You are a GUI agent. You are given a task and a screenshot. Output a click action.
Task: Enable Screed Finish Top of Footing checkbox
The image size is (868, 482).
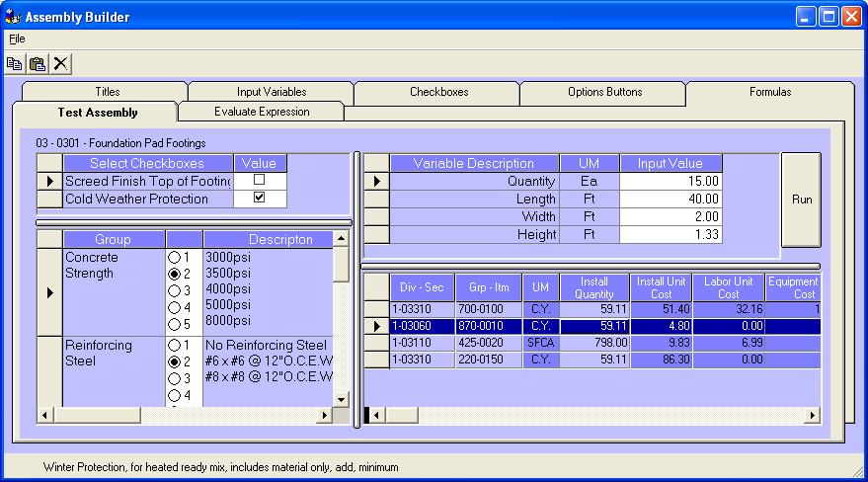(x=260, y=181)
